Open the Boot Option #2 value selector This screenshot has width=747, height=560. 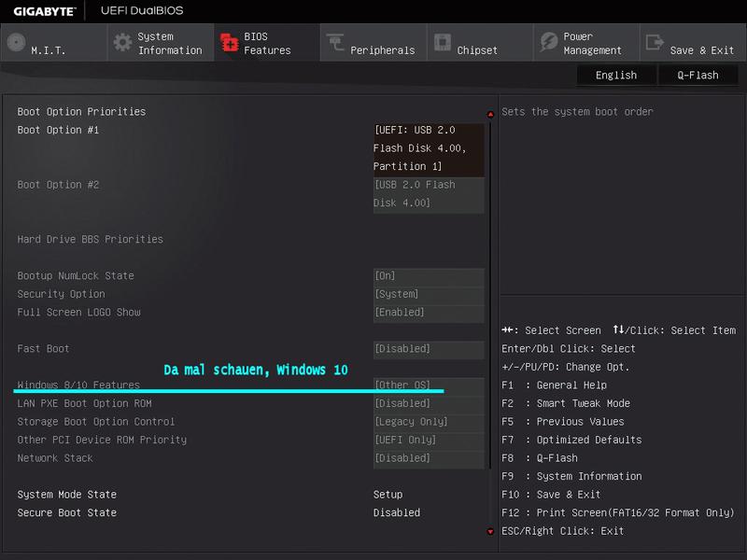[x=429, y=194]
